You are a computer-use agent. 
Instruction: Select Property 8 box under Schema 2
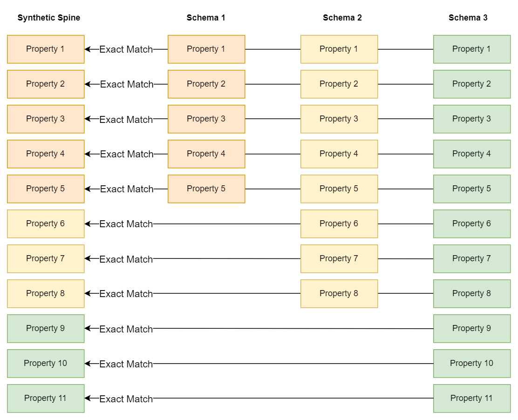(x=339, y=294)
